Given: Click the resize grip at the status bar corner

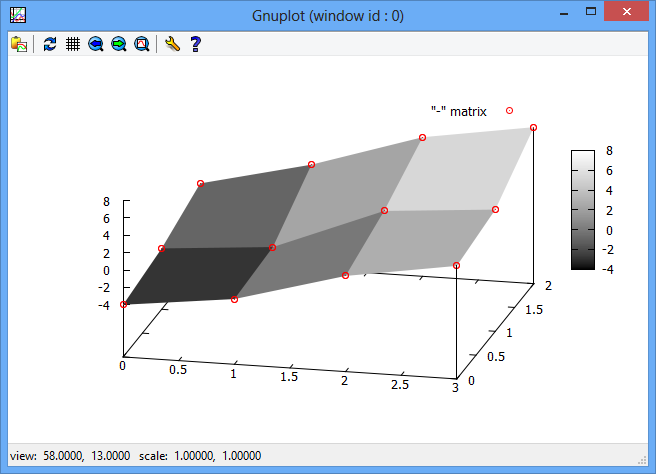Looking at the screenshot, I should pyautogui.click(x=643, y=461).
